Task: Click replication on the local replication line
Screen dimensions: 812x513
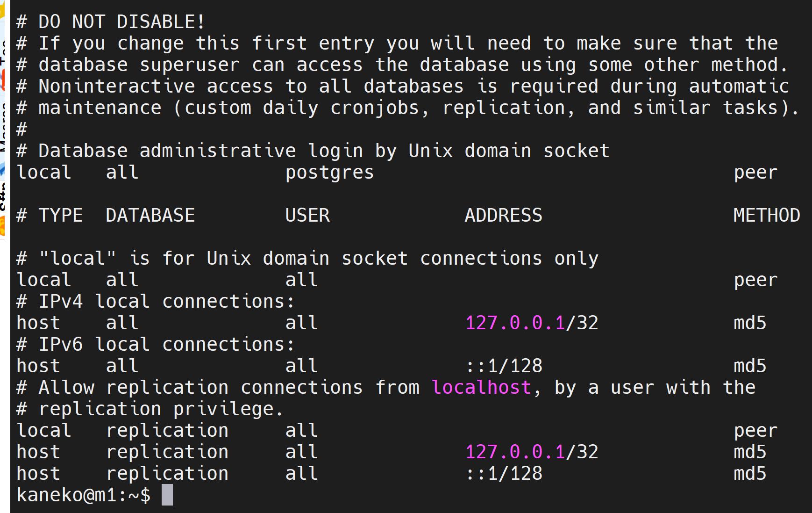Action: tap(167, 430)
